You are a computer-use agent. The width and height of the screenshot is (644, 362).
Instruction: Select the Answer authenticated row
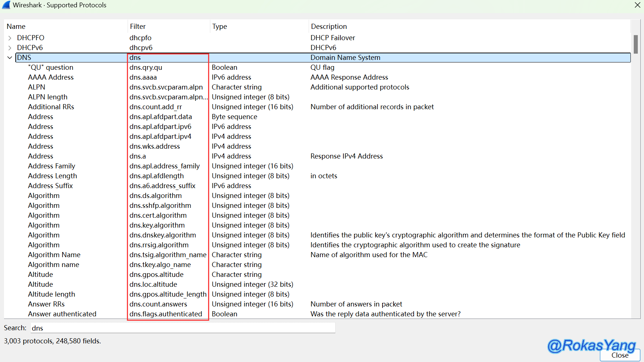tap(62, 314)
